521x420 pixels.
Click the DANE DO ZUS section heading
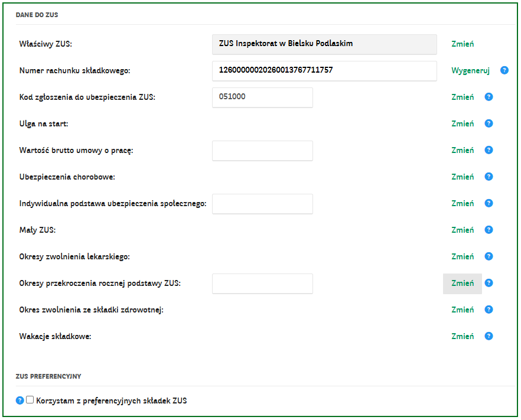click(x=37, y=15)
